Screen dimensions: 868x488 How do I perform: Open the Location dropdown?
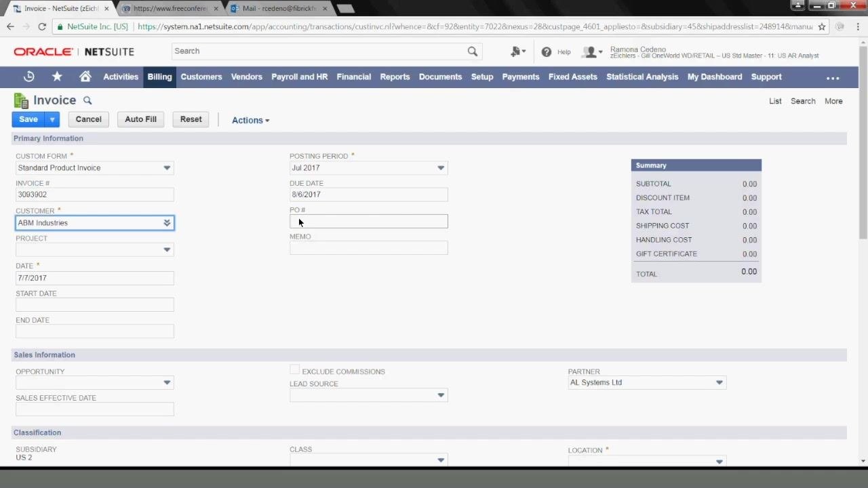point(719,462)
